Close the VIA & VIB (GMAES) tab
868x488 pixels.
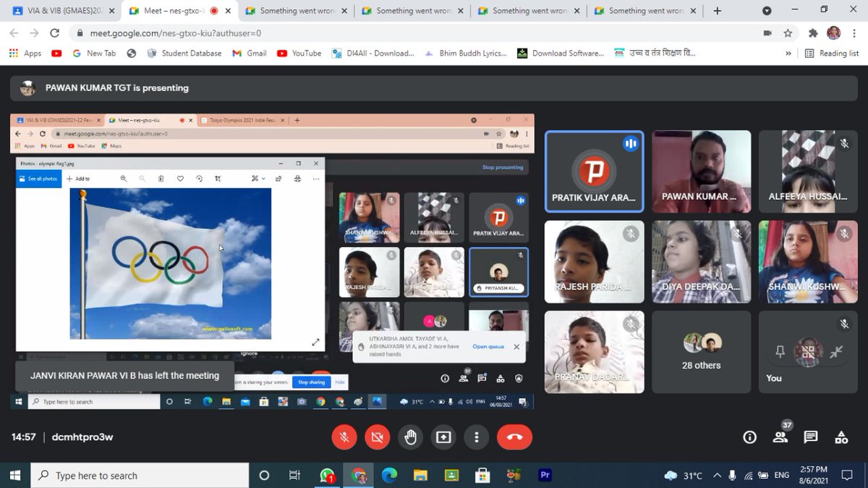point(111,11)
